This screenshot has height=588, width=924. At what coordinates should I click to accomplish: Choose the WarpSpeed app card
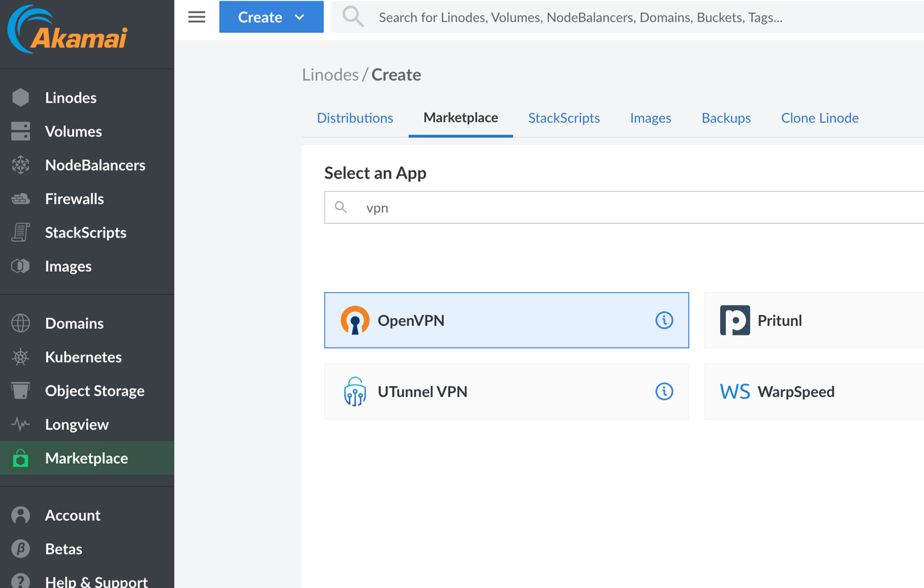pyautogui.click(x=815, y=391)
